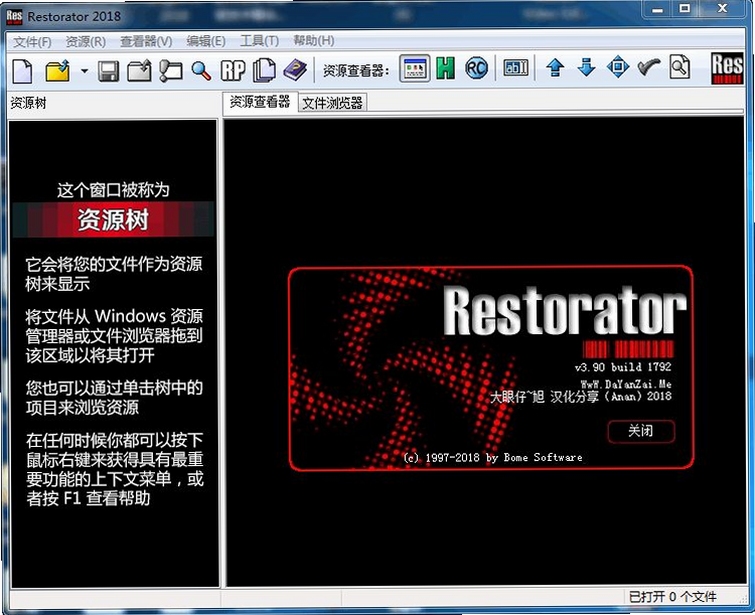This screenshot has width=755, height=615.
Task: Open a file with the yellow folder icon
Action: [57, 71]
